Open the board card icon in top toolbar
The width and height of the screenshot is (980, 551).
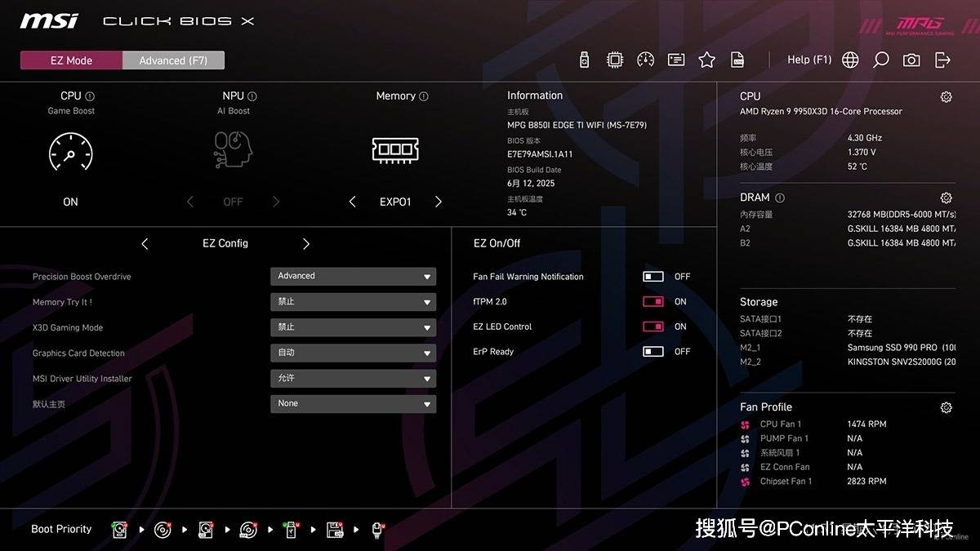[x=676, y=60]
